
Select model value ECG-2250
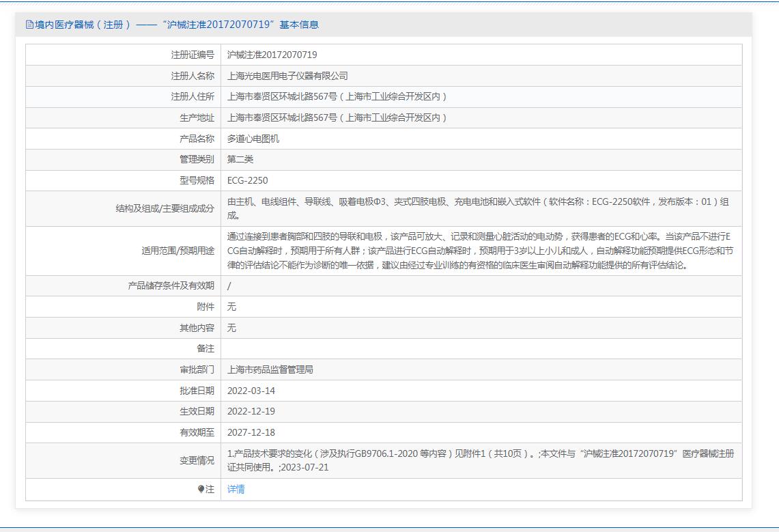(247, 180)
